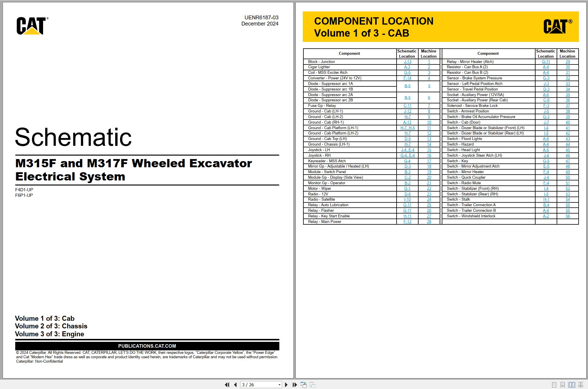Image resolution: width=588 pixels, height=389 pixels.
Task: Click J-12 link for Ground - Cab (LH-1)
Action: tap(407, 111)
